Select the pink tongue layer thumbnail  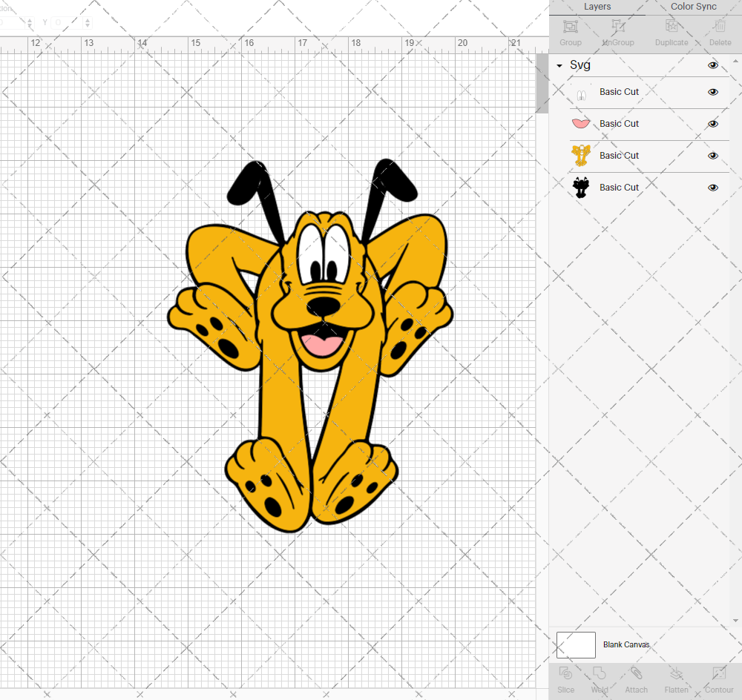coord(581,124)
